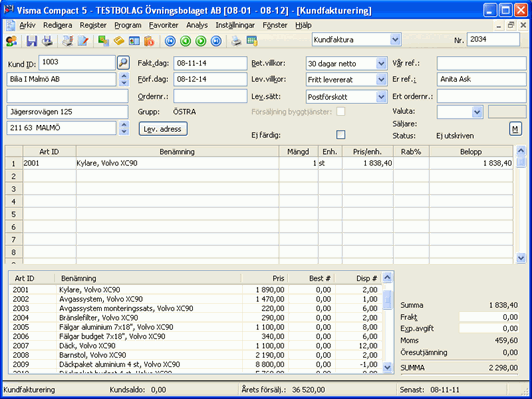The height and width of the screenshot is (399, 532).
Task: Click the printer toolbar icon
Action: pos(236,41)
